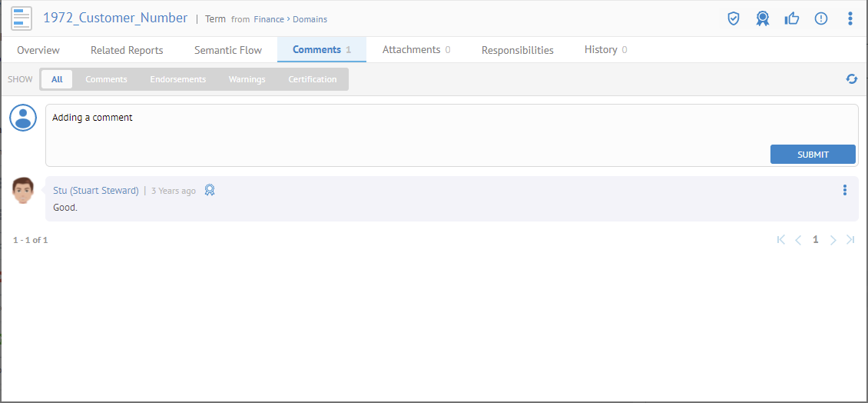Click the award ribbon icon in header
Viewport: 868px width, 403px height.
(762, 18)
